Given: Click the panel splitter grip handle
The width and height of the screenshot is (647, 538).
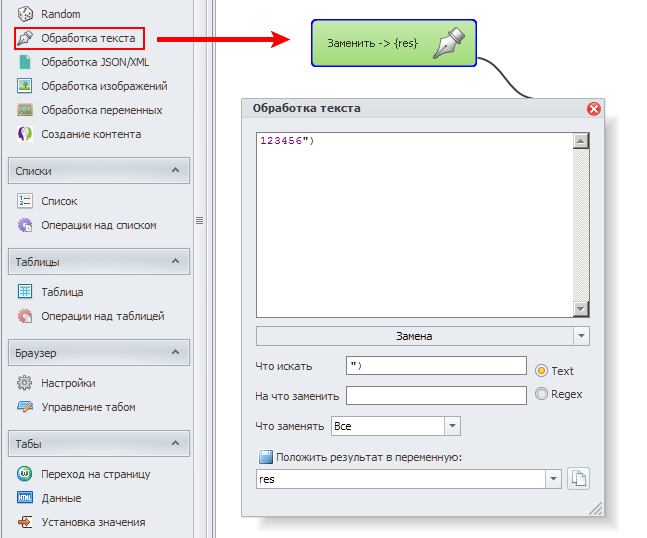Looking at the screenshot, I should (x=199, y=221).
